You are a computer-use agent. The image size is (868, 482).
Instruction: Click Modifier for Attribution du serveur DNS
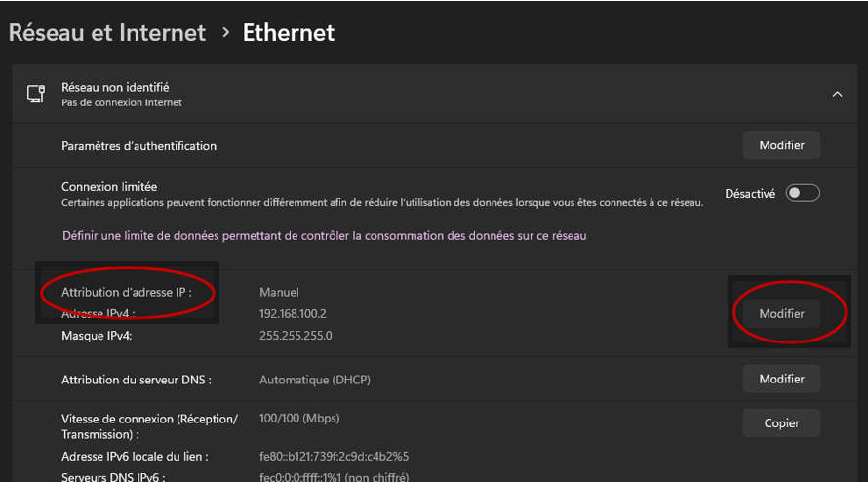point(781,379)
